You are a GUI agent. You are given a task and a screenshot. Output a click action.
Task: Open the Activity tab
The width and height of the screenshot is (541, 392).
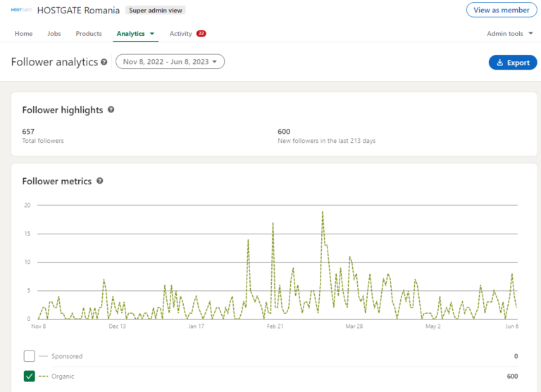(x=180, y=34)
